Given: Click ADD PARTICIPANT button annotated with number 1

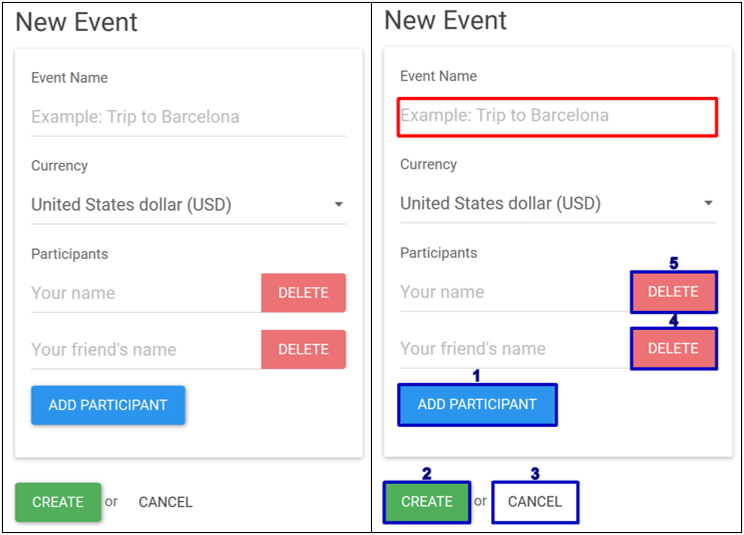Looking at the screenshot, I should point(477,405).
